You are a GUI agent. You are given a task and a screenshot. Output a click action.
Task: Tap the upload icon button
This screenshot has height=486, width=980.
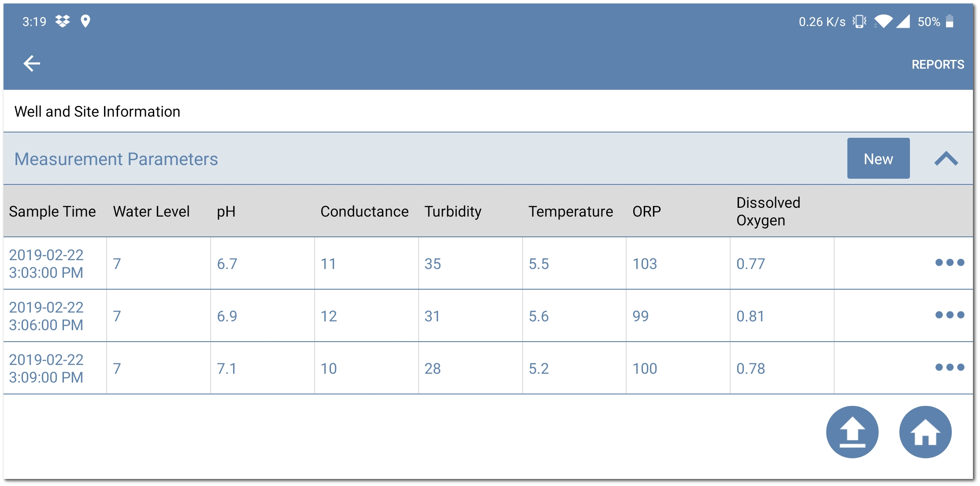point(852,432)
